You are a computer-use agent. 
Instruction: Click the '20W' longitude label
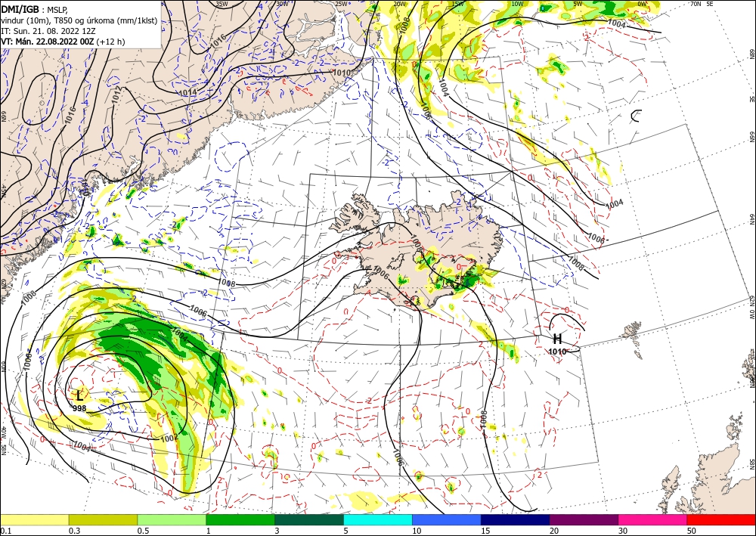point(399,4)
